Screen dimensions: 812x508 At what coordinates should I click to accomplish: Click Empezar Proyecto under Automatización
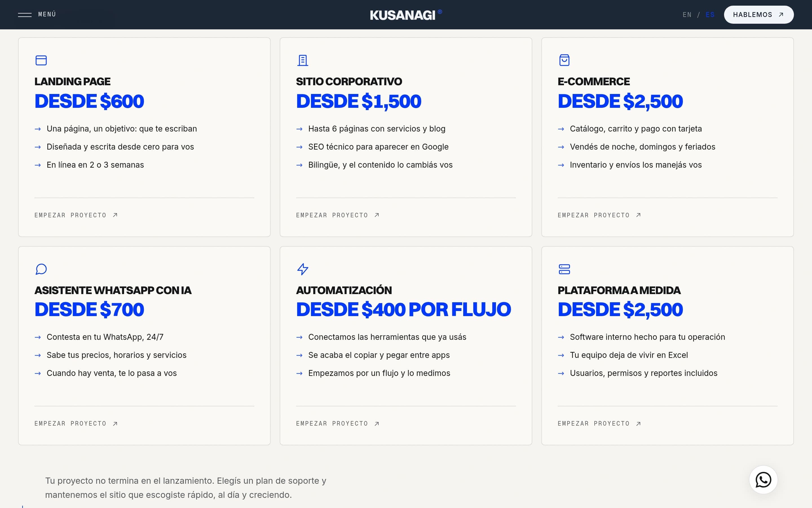pos(337,423)
